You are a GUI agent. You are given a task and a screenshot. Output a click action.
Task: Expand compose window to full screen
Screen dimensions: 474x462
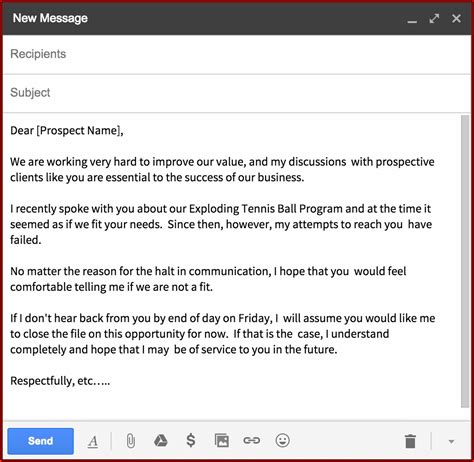coord(434,18)
